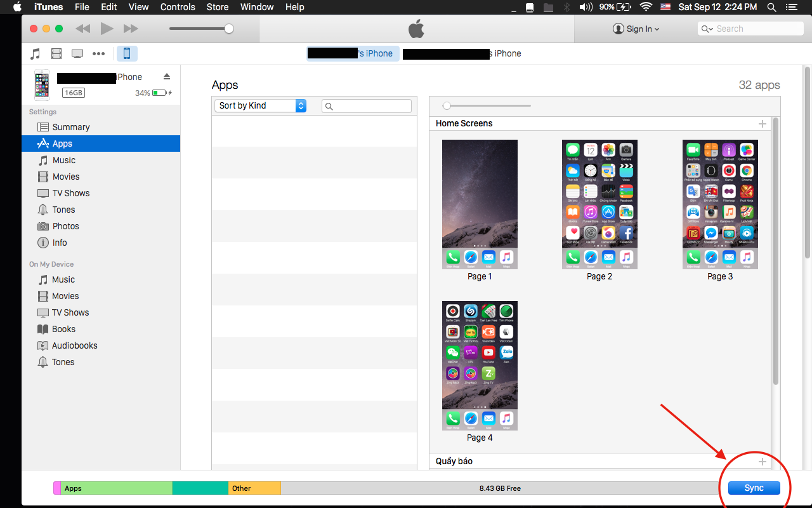Open Spotlight search in menu bar
This screenshot has height=508, width=812.
pos(771,7)
